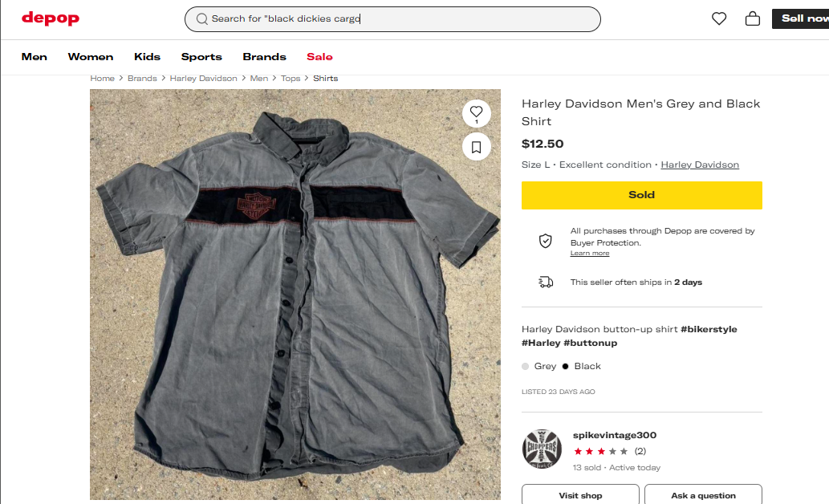Click the shipping truck icon
This screenshot has height=504, width=829.
point(546,282)
